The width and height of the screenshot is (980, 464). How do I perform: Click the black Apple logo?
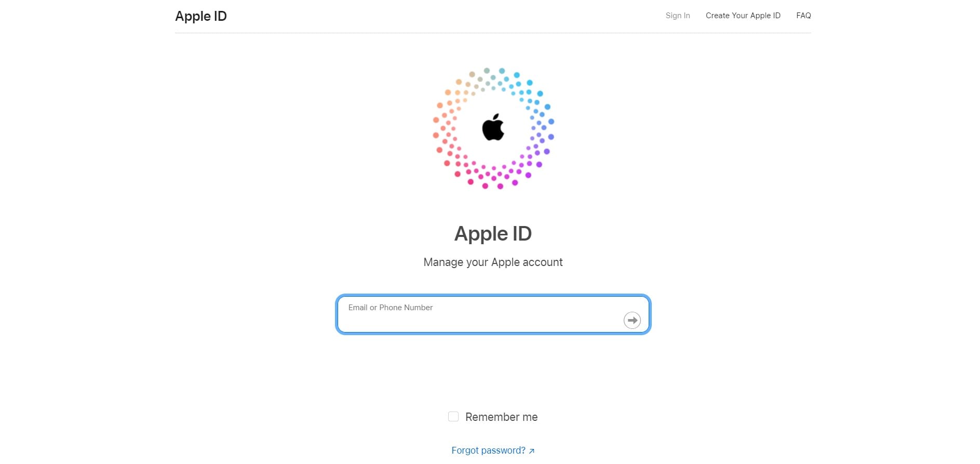[493, 127]
